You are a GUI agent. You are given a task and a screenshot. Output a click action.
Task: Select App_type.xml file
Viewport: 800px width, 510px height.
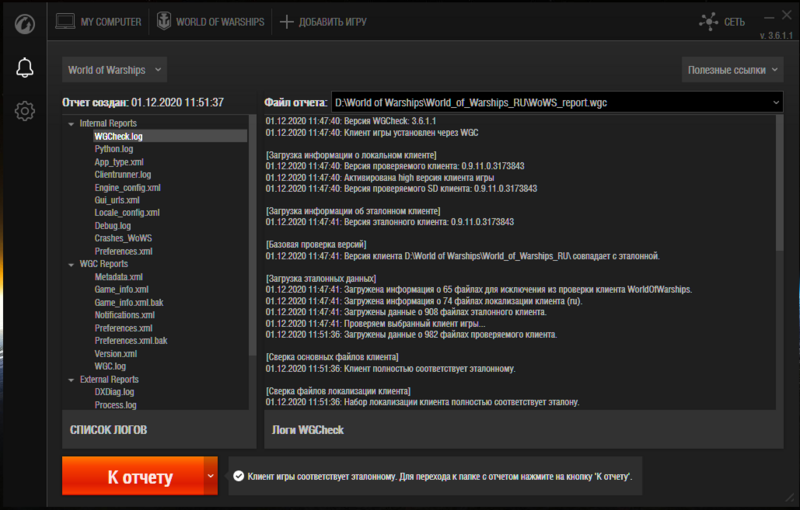point(119,162)
